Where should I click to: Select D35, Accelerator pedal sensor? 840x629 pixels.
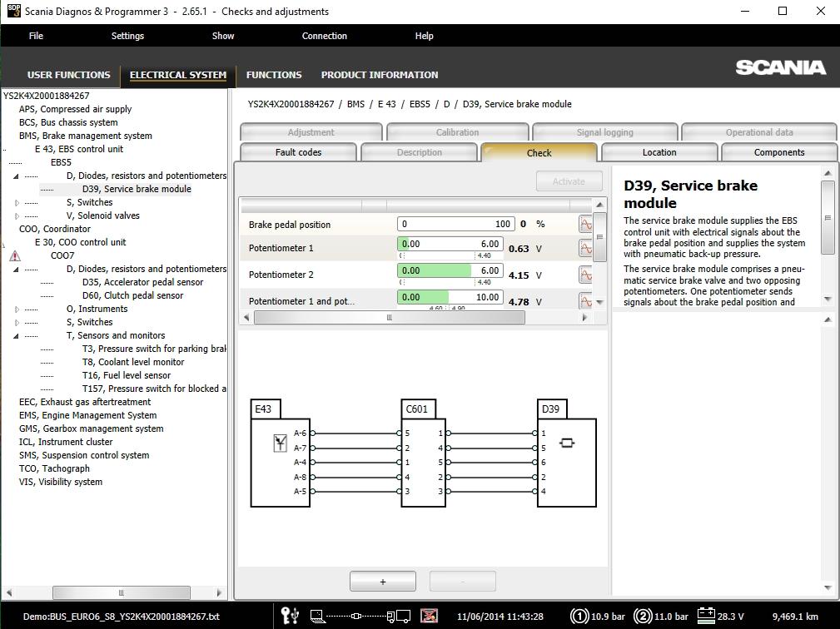pyautogui.click(x=142, y=282)
